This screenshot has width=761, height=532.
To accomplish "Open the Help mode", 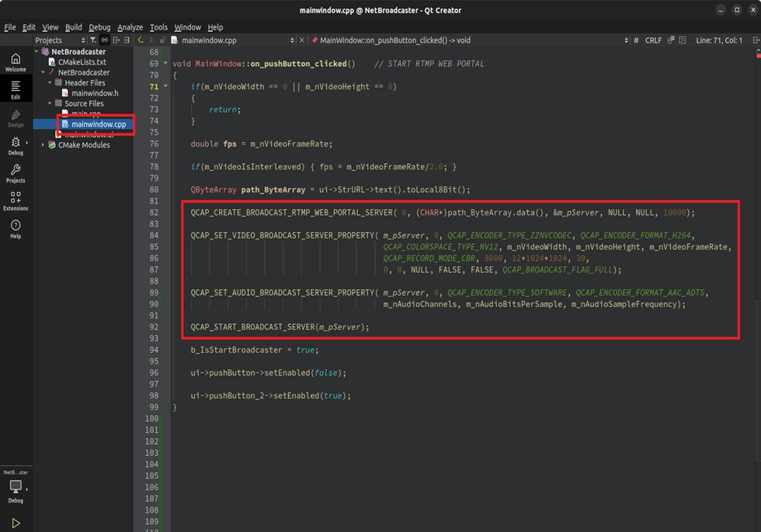I will [16, 228].
